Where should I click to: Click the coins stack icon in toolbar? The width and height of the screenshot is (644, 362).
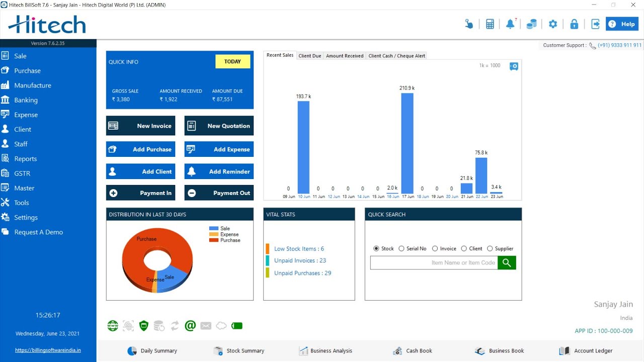531,24
